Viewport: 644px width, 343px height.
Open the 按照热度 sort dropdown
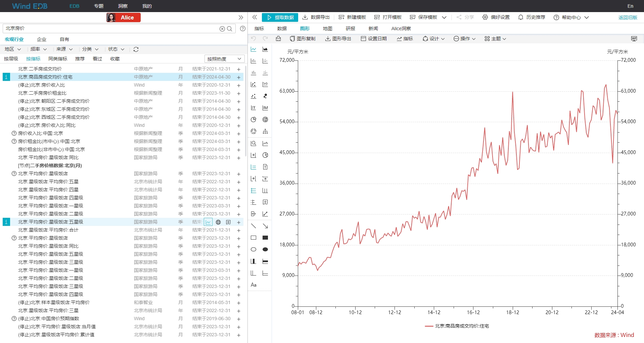pyautogui.click(x=224, y=59)
